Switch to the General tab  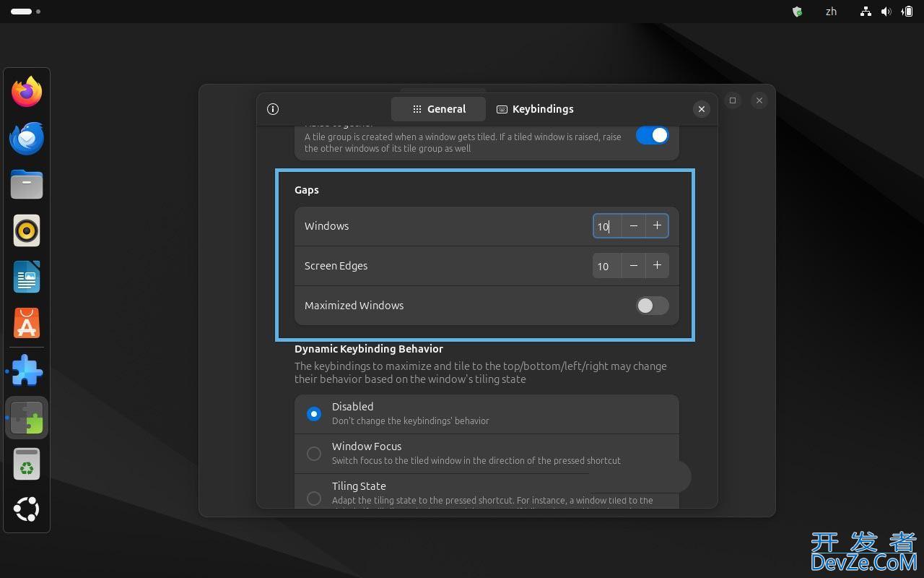(x=440, y=109)
